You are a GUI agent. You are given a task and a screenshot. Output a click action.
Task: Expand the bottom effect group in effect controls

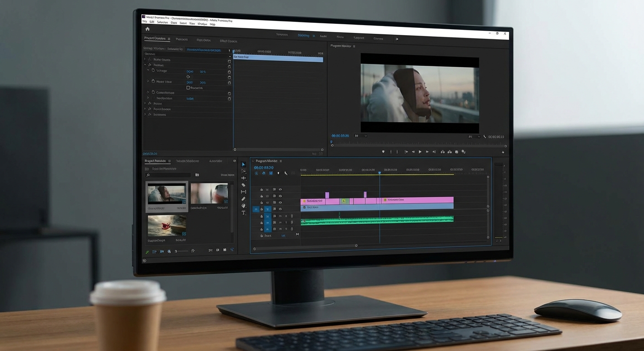point(145,114)
